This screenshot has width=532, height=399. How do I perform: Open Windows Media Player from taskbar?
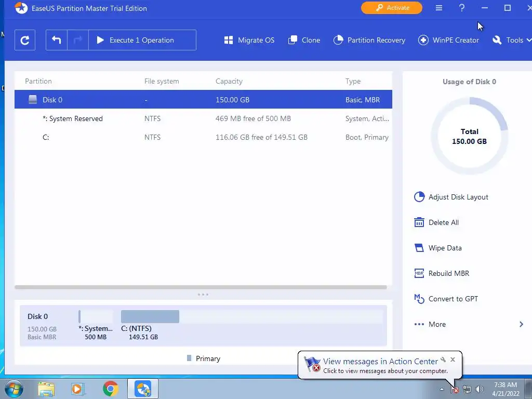[x=78, y=389]
